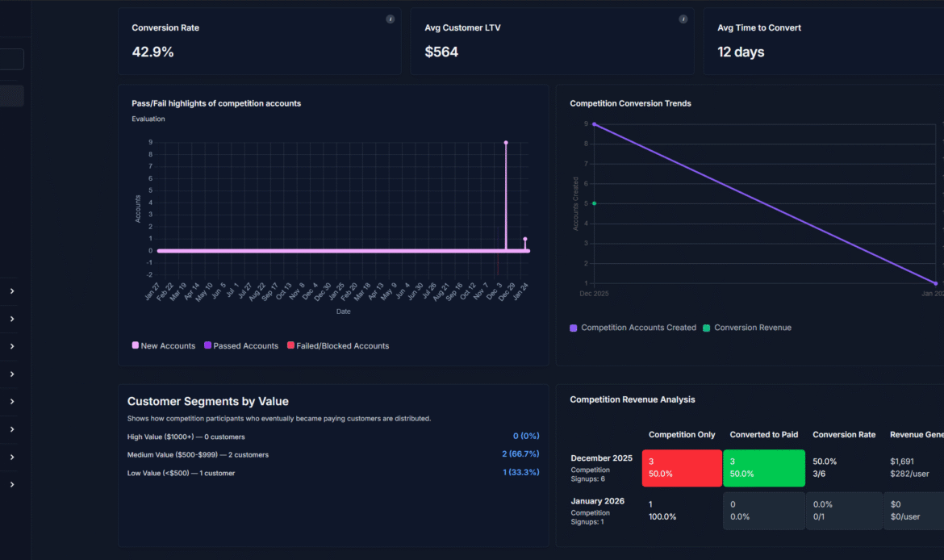Click the info icon on Avg Customer LTV card
Screen dimensions: 944x560
(x=683, y=19)
